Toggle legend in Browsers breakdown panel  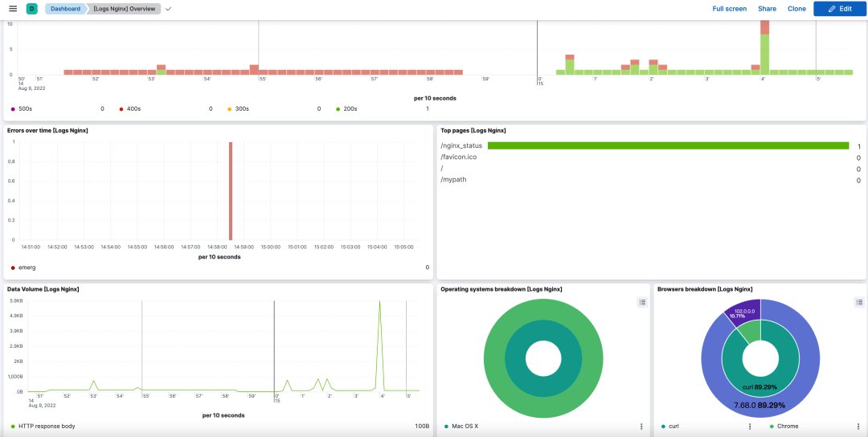(859, 302)
